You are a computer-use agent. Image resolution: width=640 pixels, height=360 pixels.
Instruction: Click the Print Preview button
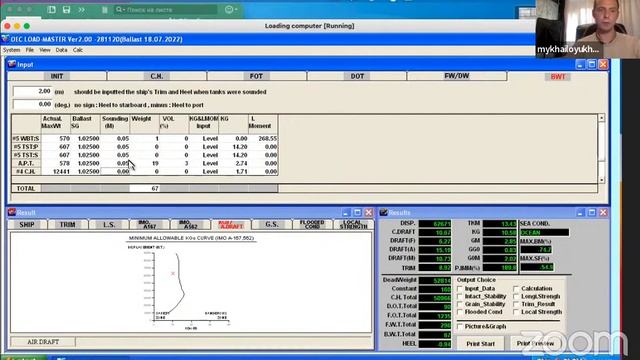[x=535, y=344]
